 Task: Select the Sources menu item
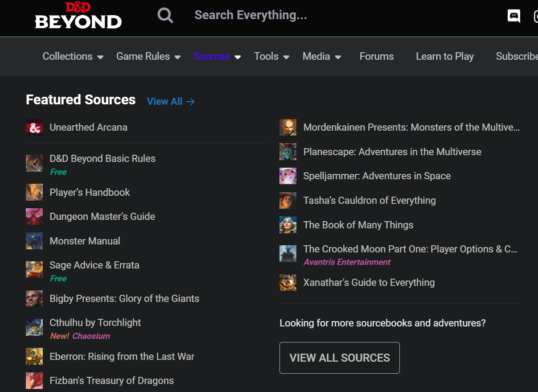click(x=212, y=56)
